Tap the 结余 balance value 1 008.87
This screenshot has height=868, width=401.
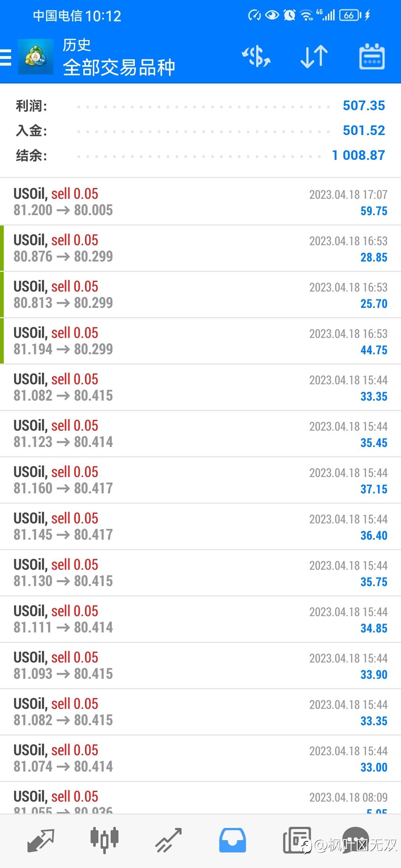[358, 155]
